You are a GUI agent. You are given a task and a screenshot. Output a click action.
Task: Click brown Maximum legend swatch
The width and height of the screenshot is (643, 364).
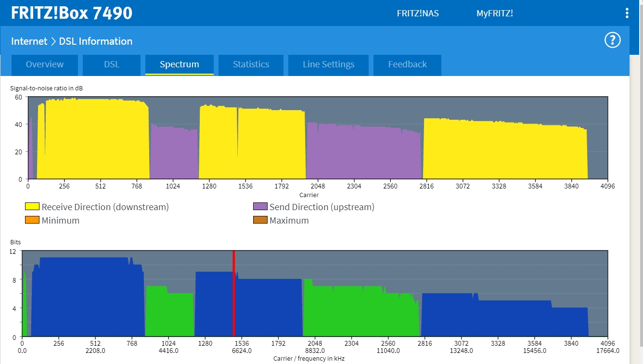point(260,220)
